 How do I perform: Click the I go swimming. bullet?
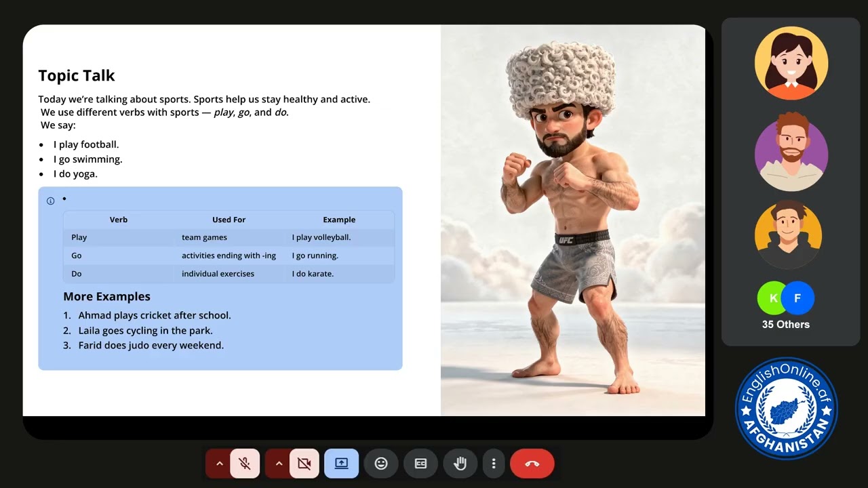pos(88,159)
